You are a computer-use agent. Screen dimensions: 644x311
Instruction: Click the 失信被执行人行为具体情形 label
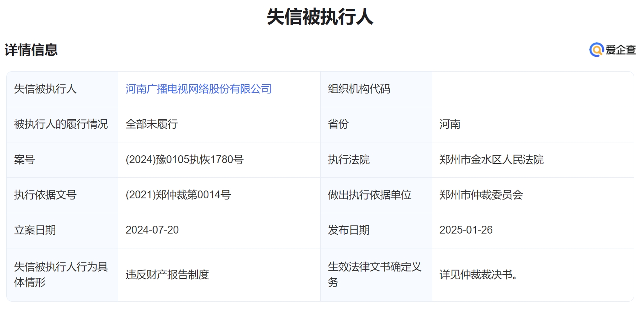pyautogui.click(x=61, y=275)
